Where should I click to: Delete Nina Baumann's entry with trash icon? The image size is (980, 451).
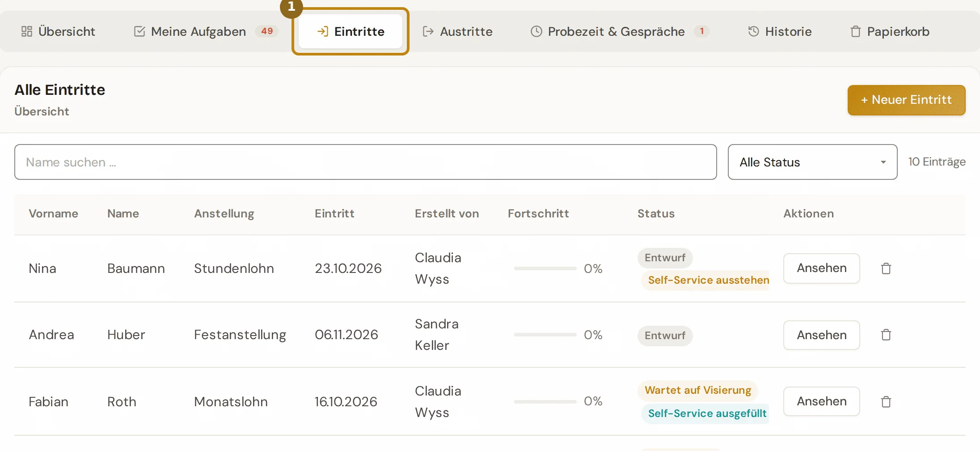pyautogui.click(x=886, y=268)
